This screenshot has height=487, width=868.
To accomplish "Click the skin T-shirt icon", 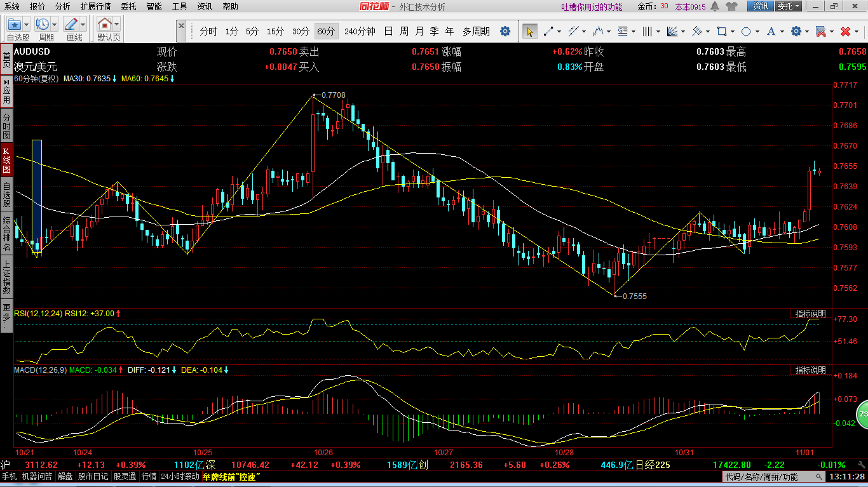I will (731, 6).
